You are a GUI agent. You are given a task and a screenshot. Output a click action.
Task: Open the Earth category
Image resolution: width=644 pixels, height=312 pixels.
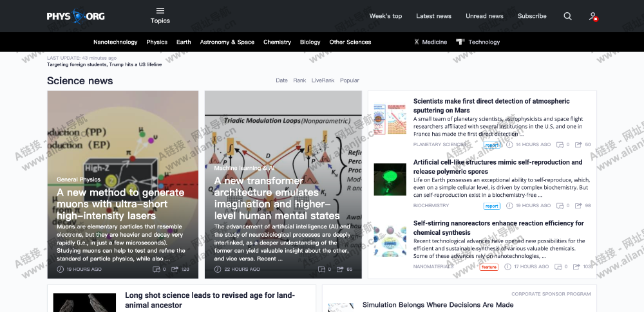point(184,42)
